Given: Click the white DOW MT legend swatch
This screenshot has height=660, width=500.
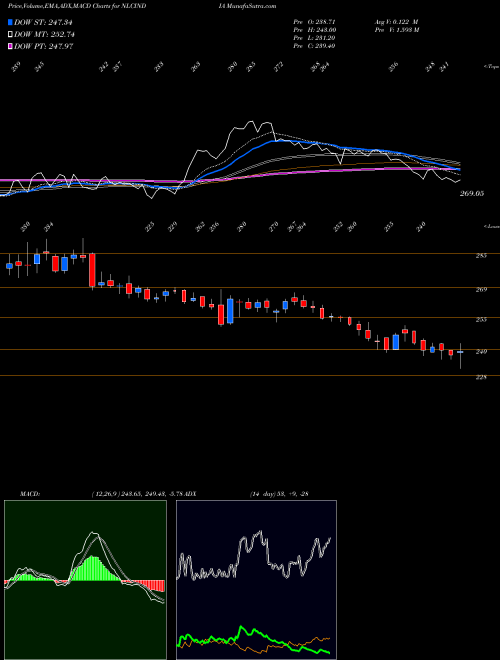Looking at the screenshot, I should tap(10, 34).
